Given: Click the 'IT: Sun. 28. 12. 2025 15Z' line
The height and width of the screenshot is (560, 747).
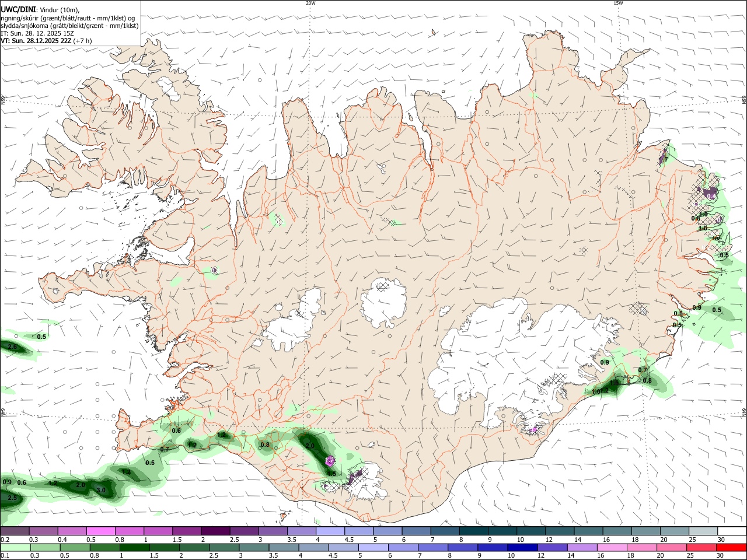Looking at the screenshot, I should coord(37,33).
